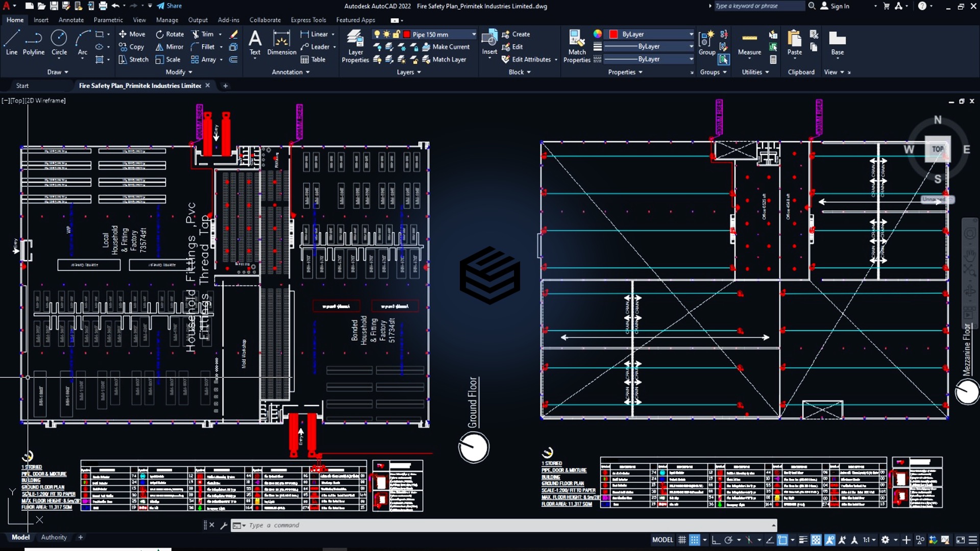Screen dimensions: 980x551
Task: Open the Pipe 150 mm layer dropdown
Action: coord(439,34)
